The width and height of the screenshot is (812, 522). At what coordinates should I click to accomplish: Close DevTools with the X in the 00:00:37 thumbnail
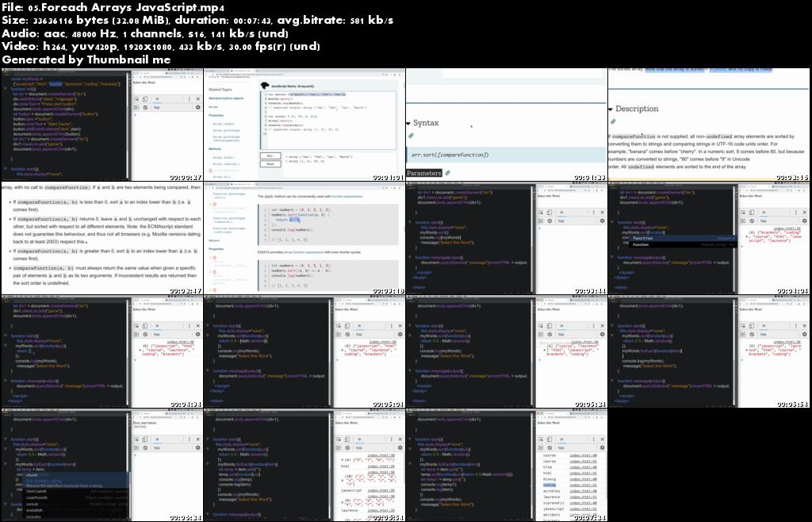click(x=197, y=99)
